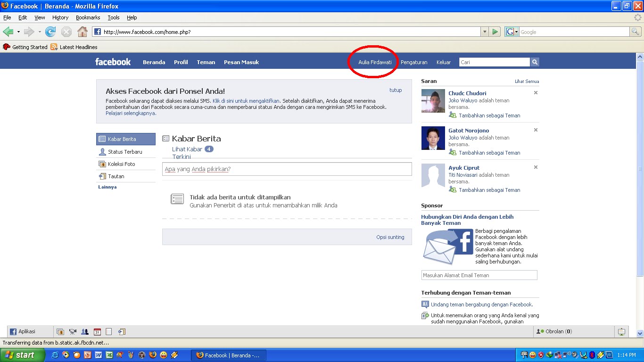Add Gatot Norojono as a friend
Image resolution: width=644 pixels, height=362 pixels.
coord(489,153)
